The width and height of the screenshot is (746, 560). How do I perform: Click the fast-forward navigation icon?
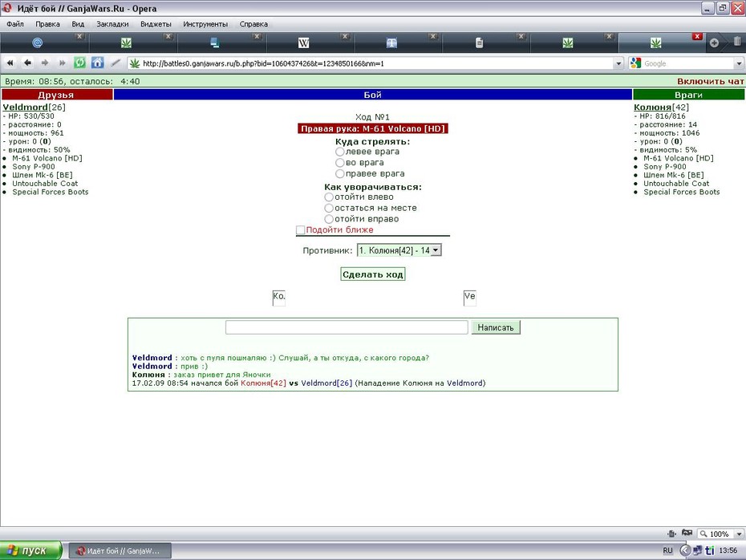(x=62, y=63)
